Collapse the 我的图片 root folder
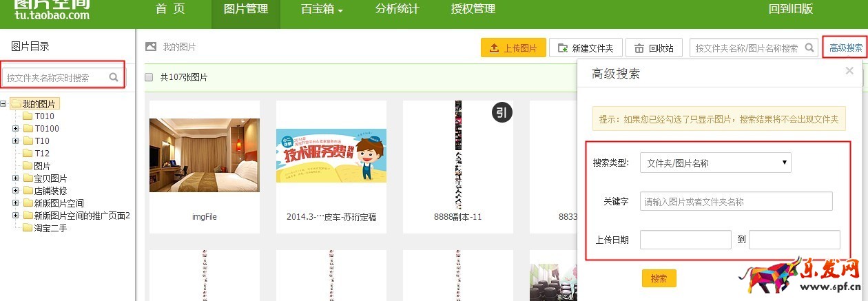 coord(3,104)
